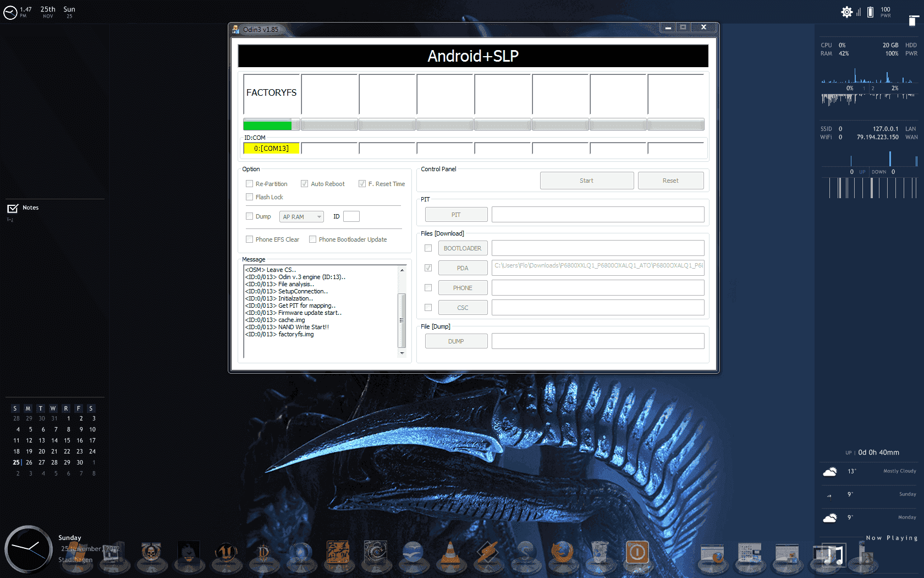Click the yellow 0:[COM13] port box
This screenshot has height=578, width=924.
coord(271,149)
